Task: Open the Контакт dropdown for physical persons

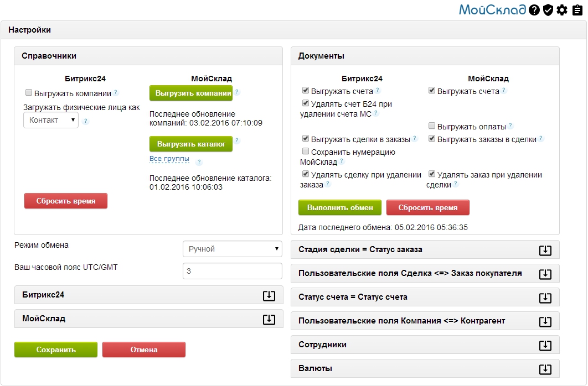Action: pyautogui.click(x=51, y=120)
